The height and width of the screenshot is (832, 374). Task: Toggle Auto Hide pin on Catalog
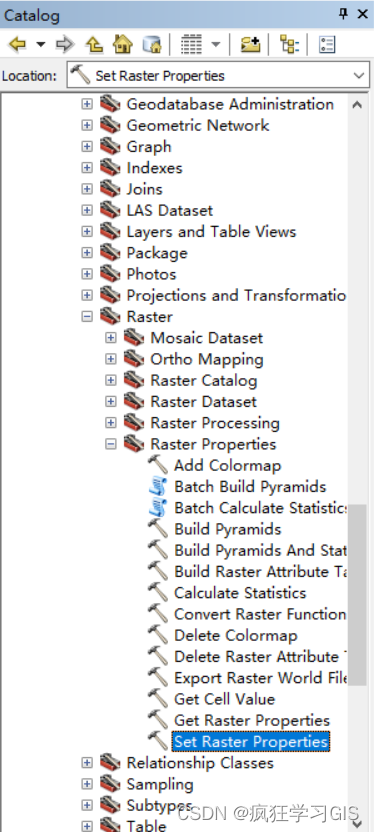pyautogui.click(x=343, y=14)
